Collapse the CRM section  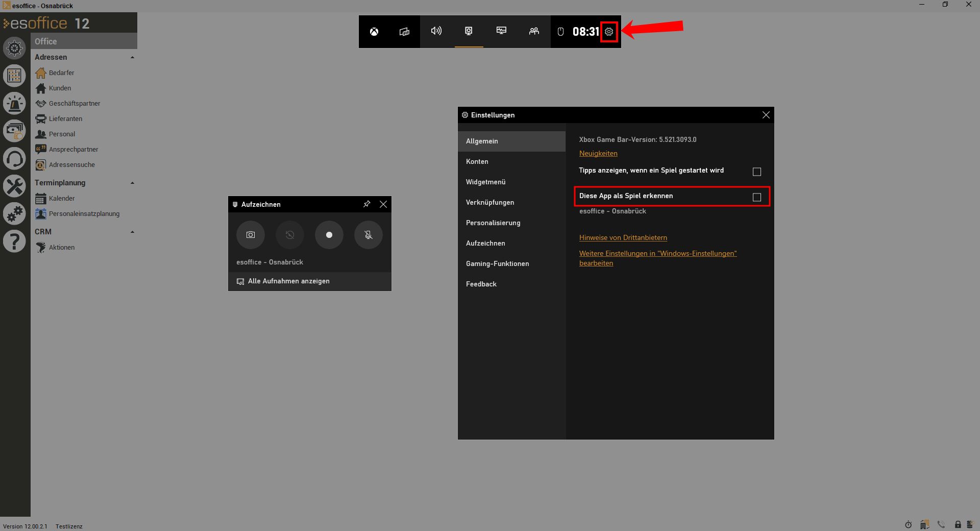pyautogui.click(x=132, y=232)
